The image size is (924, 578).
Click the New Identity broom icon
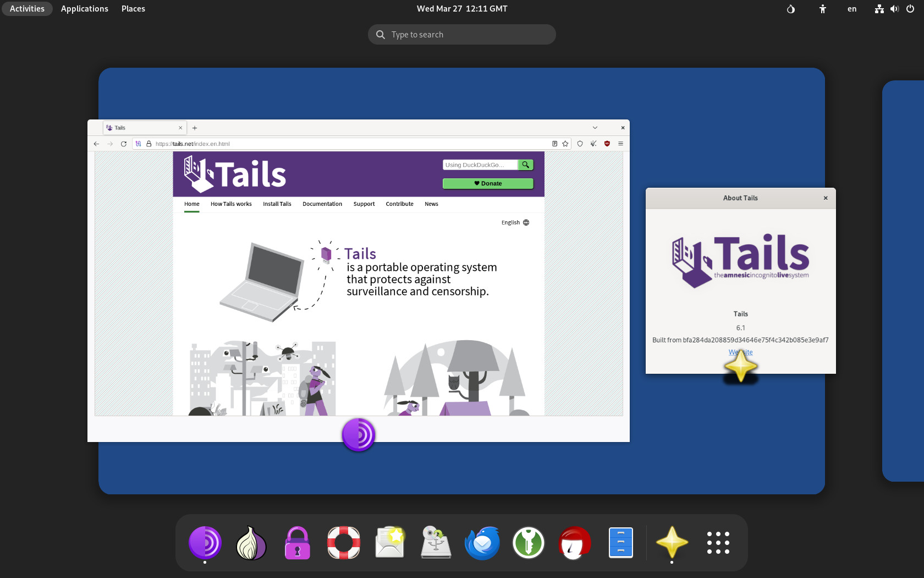(x=593, y=144)
